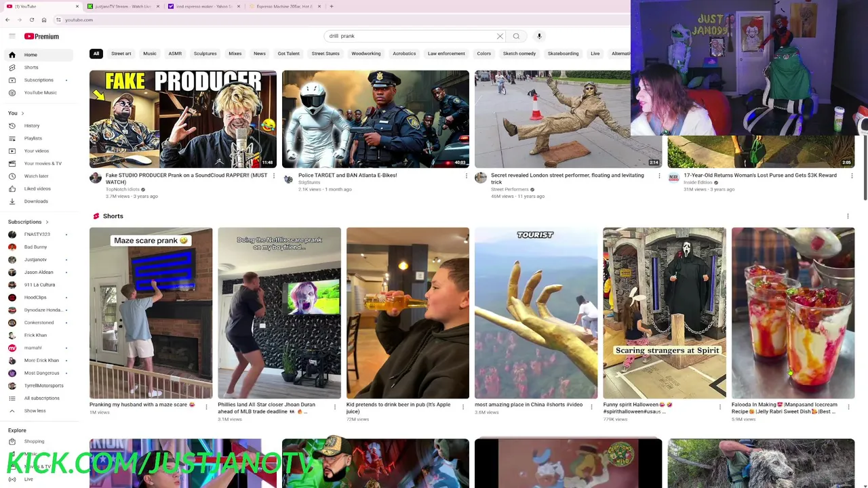Open options for Fake STUDIO PRODUCER video
Image resolution: width=868 pixels, height=488 pixels.
tap(273, 176)
